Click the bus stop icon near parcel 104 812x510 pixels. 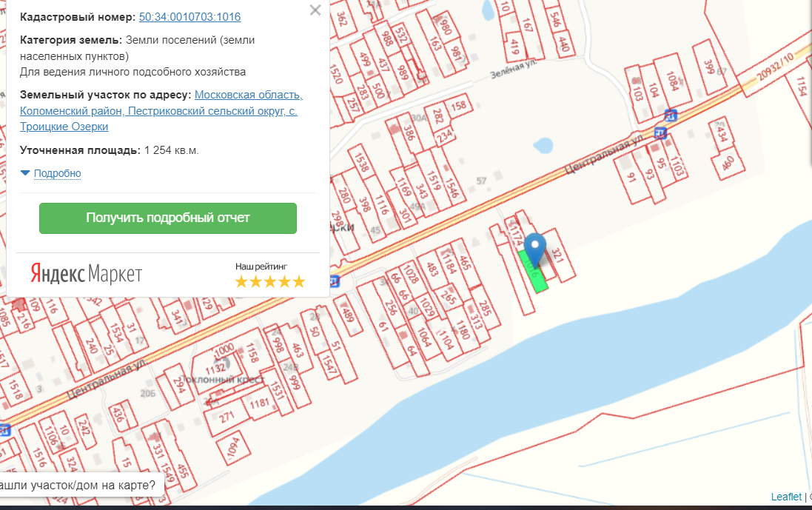pyautogui.click(x=671, y=115)
